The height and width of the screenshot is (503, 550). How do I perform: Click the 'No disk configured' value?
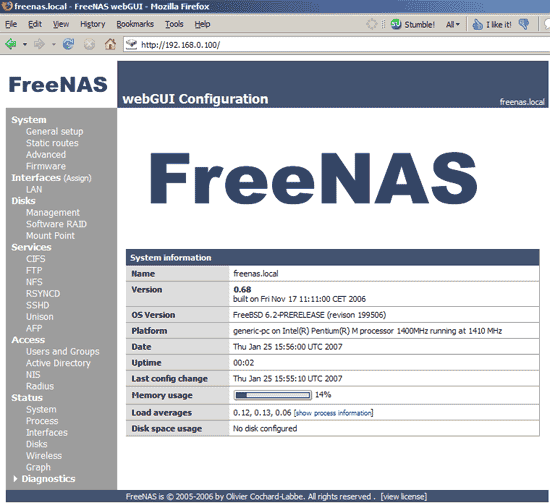tap(265, 429)
